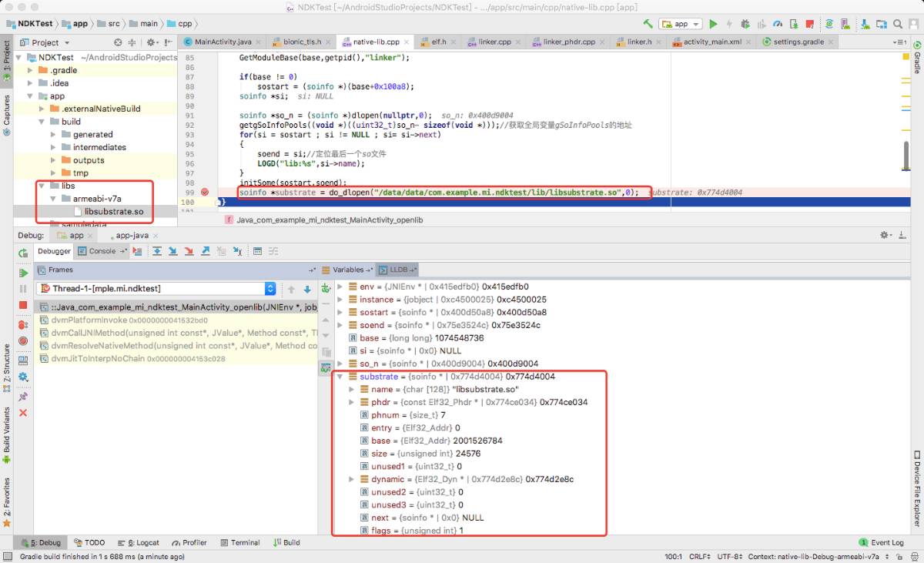Open the Profiler tool window

pyautogui.click(x=189, y=542)
